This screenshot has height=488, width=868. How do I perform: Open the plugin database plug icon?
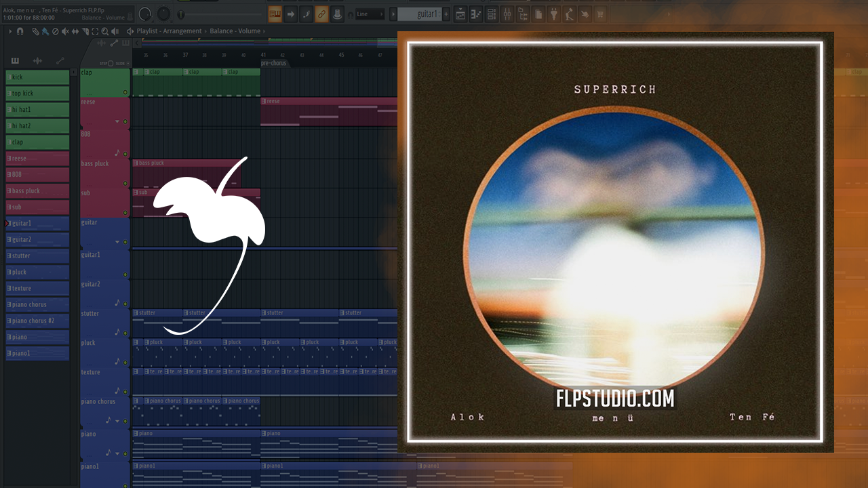click(x=553, y=14)
